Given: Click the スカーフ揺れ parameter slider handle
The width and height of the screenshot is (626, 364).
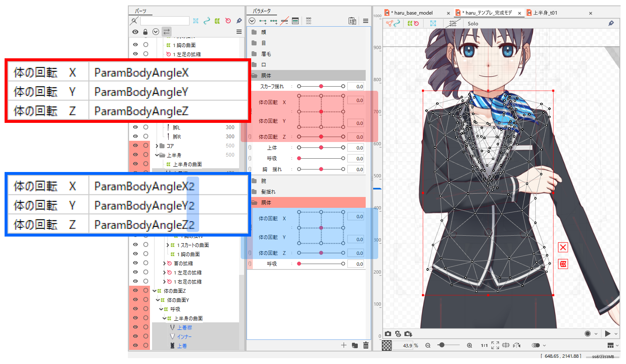Looking at the screenshot, I should point(321,86).
